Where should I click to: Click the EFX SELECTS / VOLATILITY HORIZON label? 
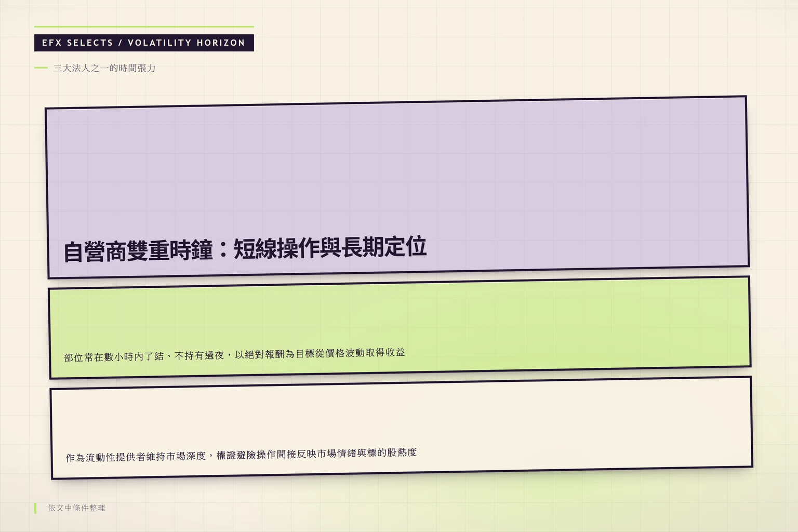(x=143, y=43)
